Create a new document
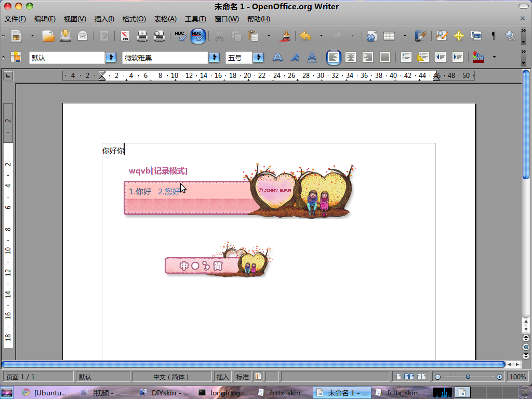This screenshot has height=399, width=532. [16, 36]
